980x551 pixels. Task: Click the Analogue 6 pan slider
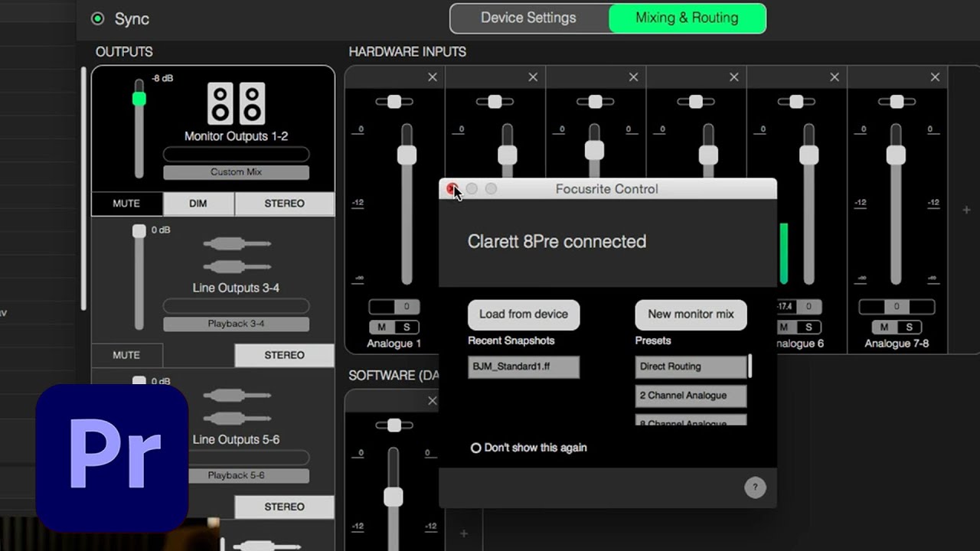tap(796, 102)
